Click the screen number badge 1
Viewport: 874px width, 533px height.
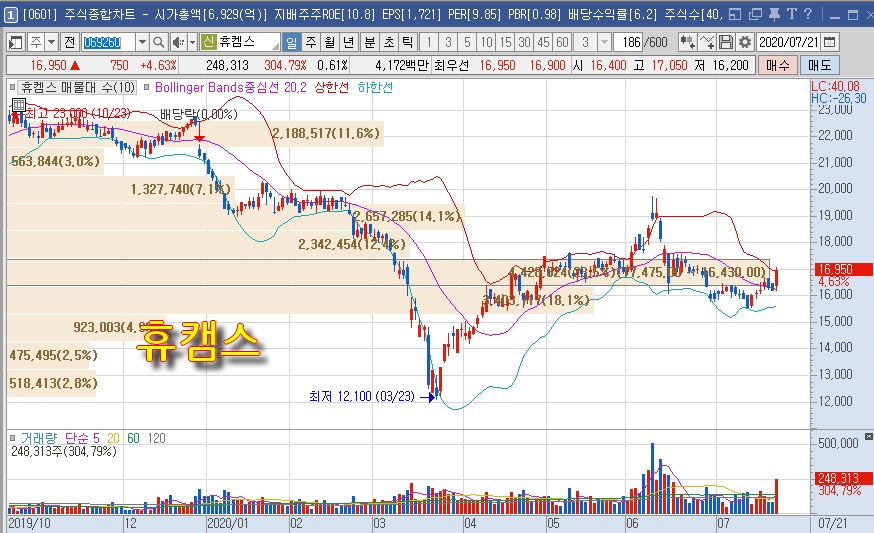click(x=11, y=14)
